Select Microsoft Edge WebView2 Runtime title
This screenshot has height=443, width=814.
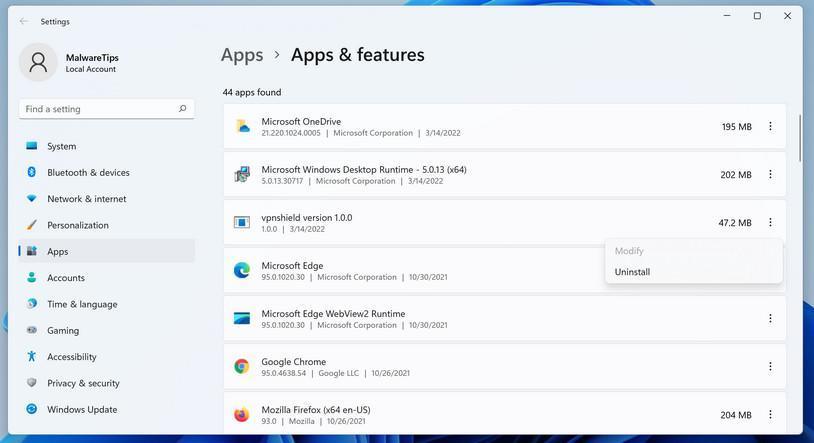point(333,314)
